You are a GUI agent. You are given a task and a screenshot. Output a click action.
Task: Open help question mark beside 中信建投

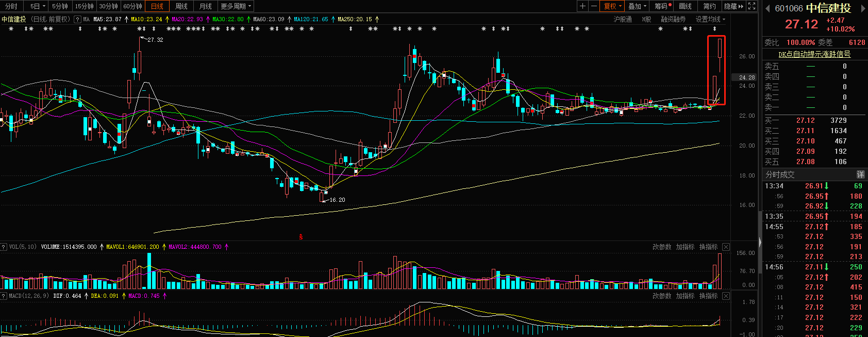coord(77,19)
